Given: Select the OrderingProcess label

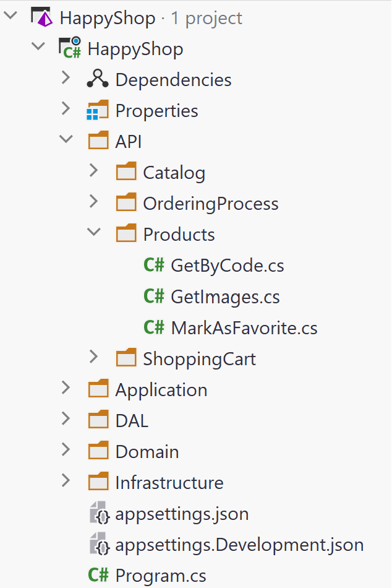Looking at the screenshot, I should [211, 204].
